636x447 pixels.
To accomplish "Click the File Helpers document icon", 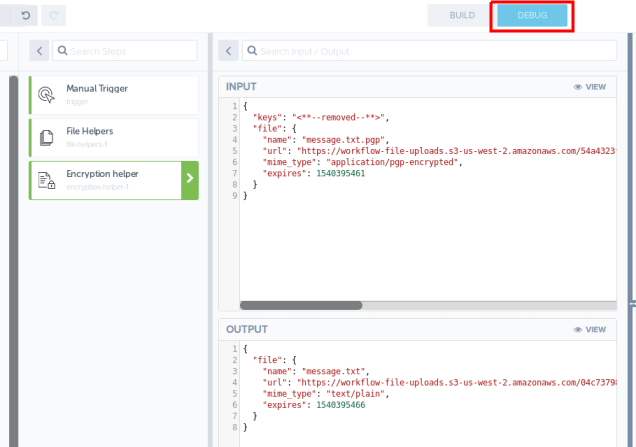I will tap(46, 137).
